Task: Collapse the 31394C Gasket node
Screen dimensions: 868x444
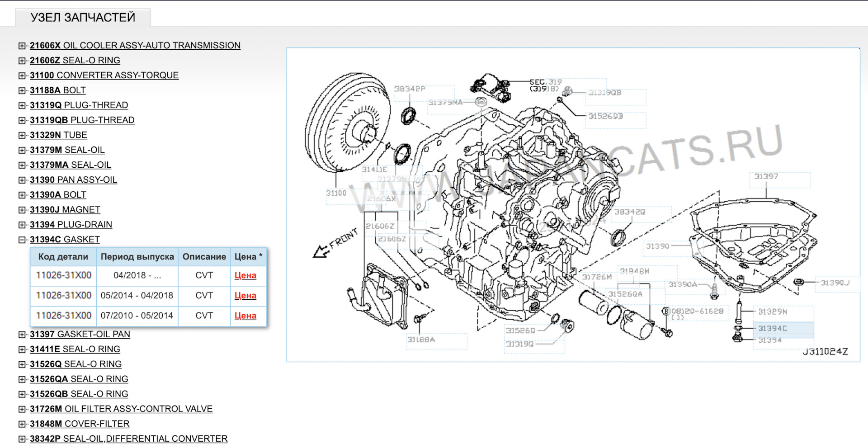Action: pyautogui.click(x=22, y=240)
